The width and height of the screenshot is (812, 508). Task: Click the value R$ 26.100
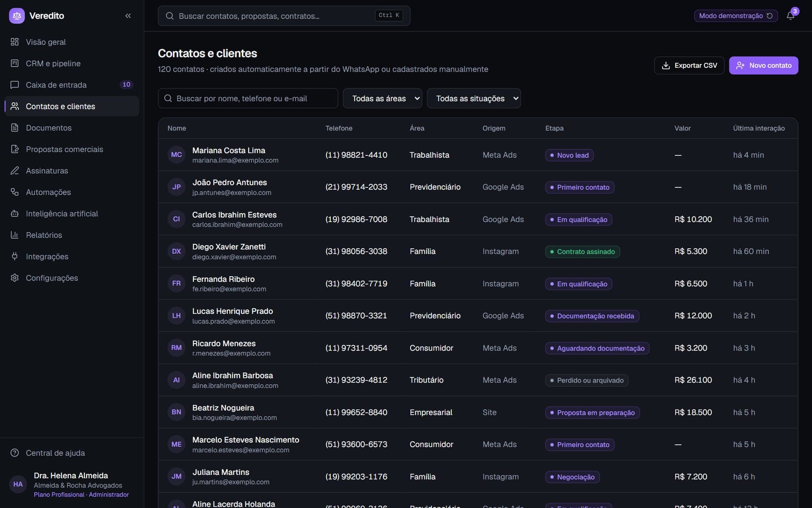click(x=693, y=380)
